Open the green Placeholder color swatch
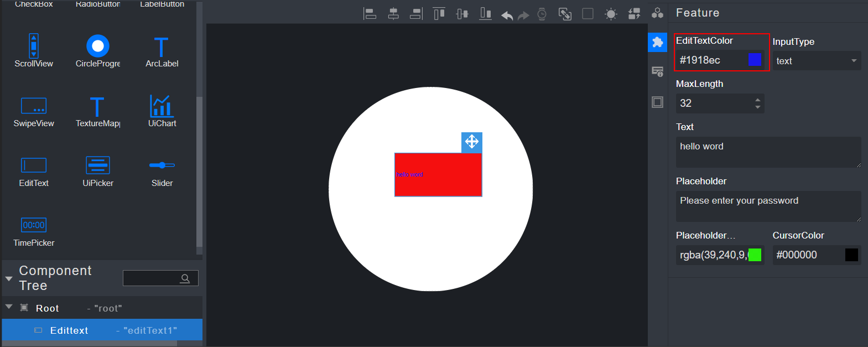Screen dimensions: 868x347 pyautogui.click(x=755, y=255)
